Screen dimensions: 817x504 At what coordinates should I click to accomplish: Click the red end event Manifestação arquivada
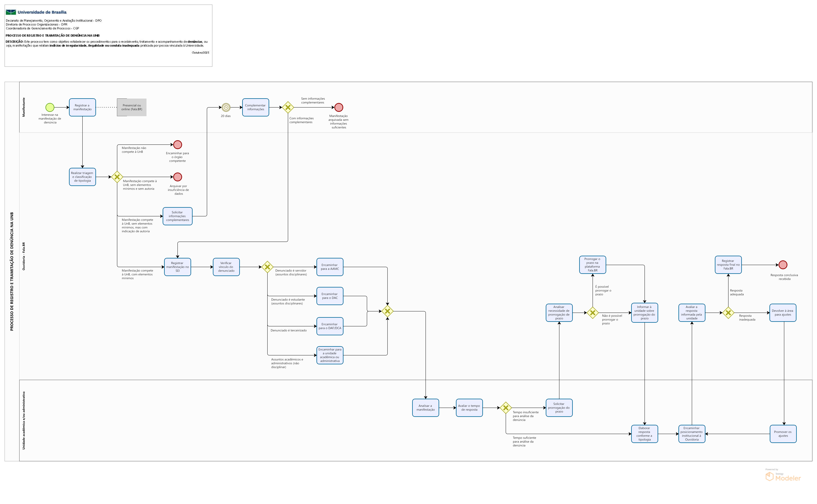click(x=338, y=107)
